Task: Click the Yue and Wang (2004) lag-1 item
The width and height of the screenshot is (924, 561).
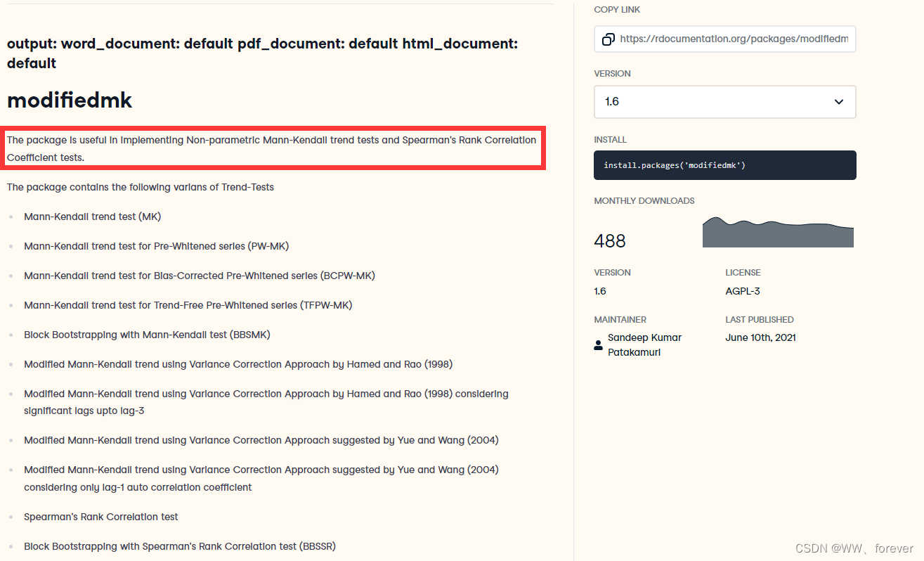Action: pos(261,478)
